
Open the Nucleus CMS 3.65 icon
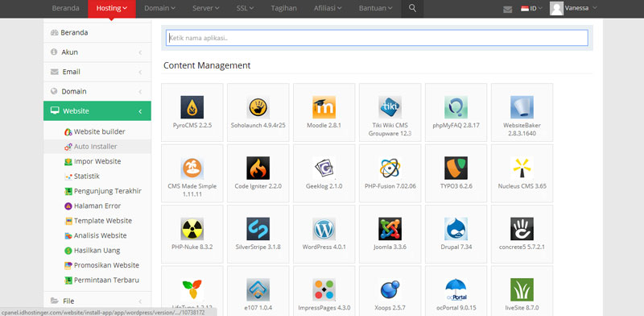click(522, 168)
